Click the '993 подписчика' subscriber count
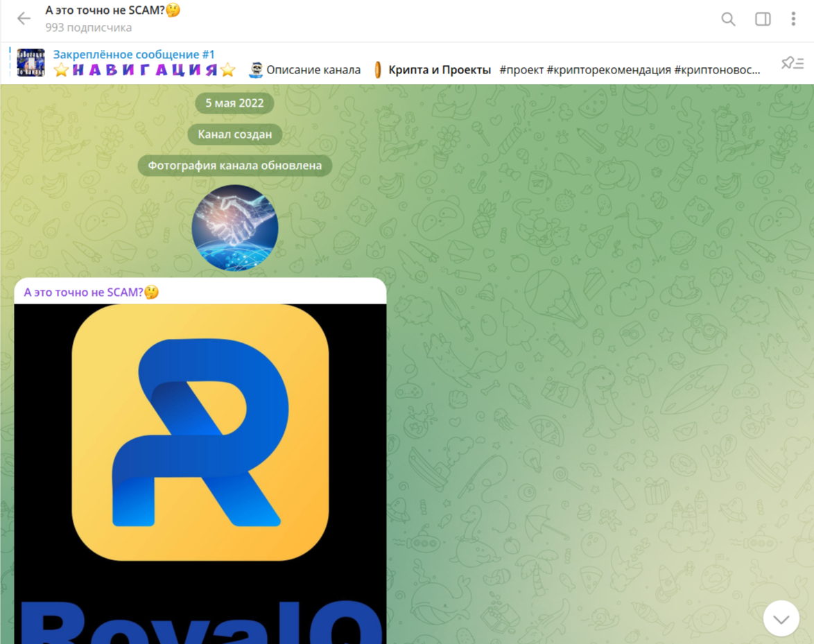Screen dimensions: 814x644 (88, 28)
